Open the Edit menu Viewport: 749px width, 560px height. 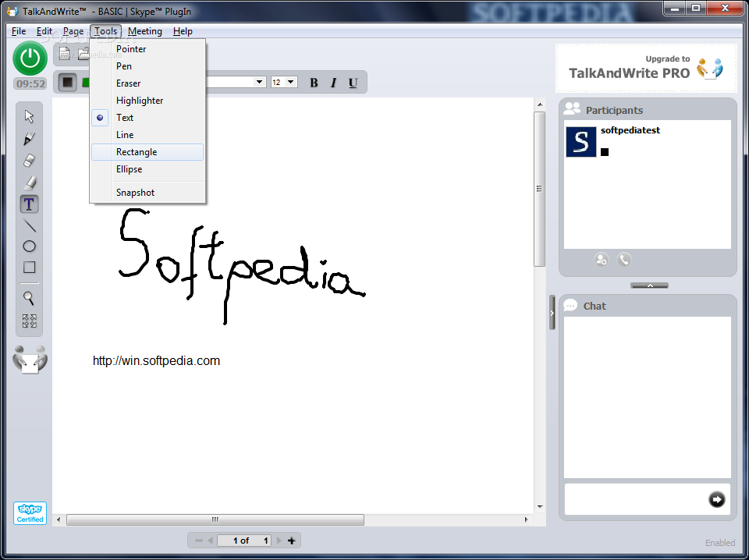(44, 31)
